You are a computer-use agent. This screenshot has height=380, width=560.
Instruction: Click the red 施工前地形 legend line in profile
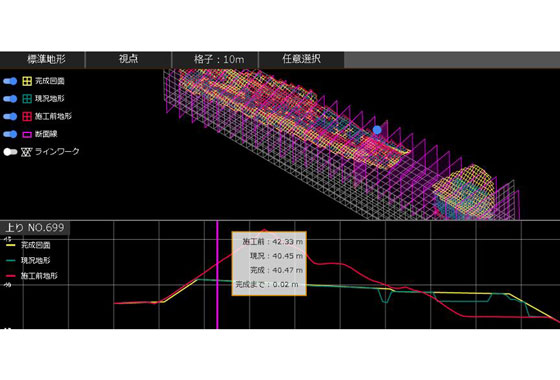(x=11, y=276)
